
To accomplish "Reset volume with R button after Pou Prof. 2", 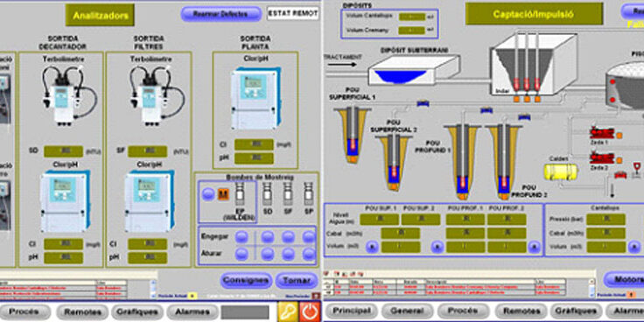I will point(534,247).
